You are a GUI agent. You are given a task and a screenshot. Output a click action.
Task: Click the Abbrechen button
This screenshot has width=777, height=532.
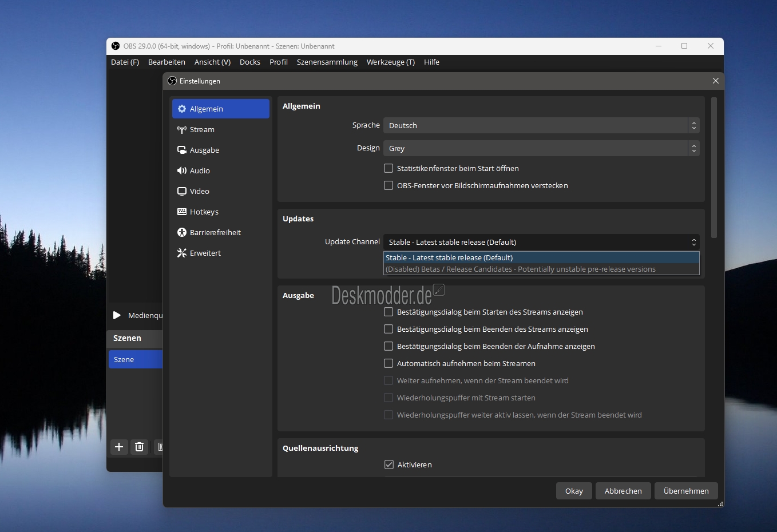pyautogui.click(x=623, y=491)
